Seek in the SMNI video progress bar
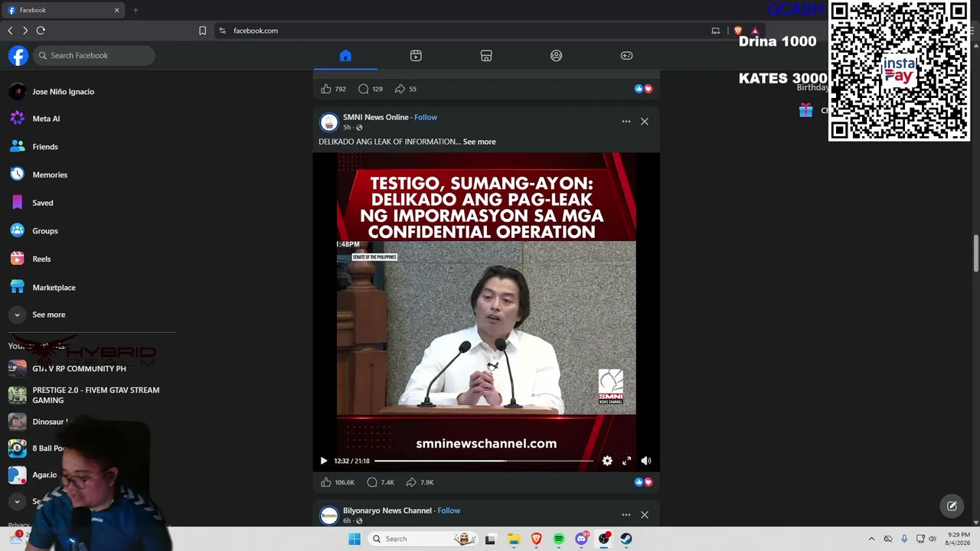 pyautogui.click(x=483, y=461)
